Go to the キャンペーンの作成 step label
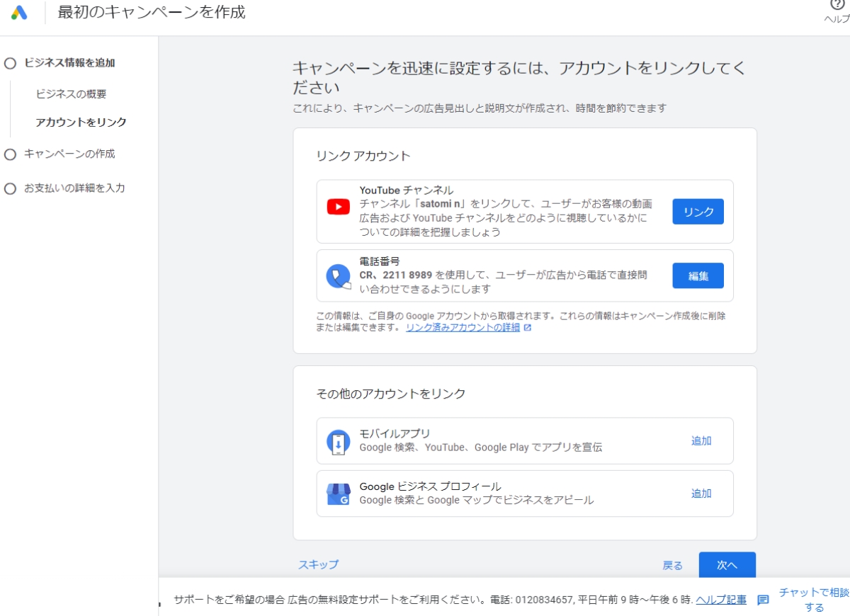 (x=69, y=154)
